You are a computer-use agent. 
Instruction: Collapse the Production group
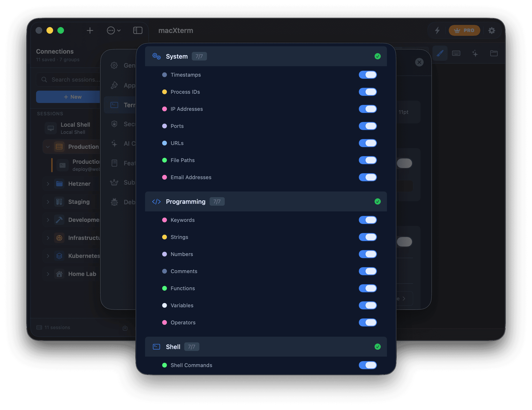click(x=48, y=146)
